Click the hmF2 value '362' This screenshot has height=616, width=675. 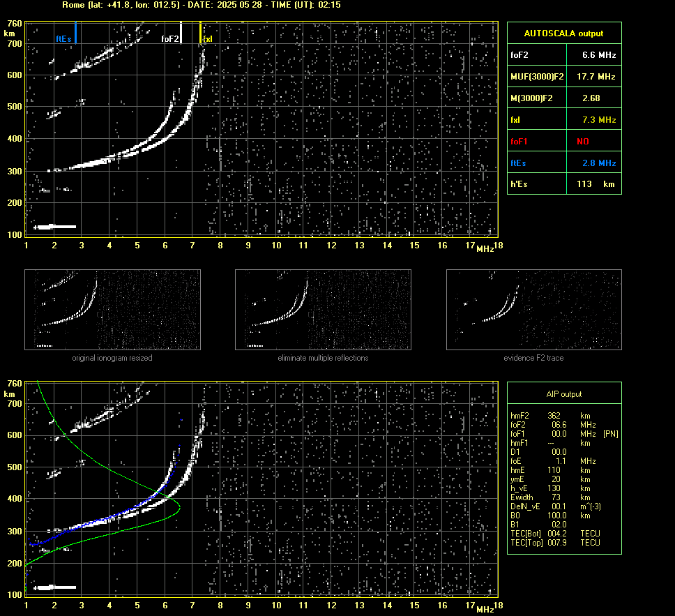(x=554, y=416)
